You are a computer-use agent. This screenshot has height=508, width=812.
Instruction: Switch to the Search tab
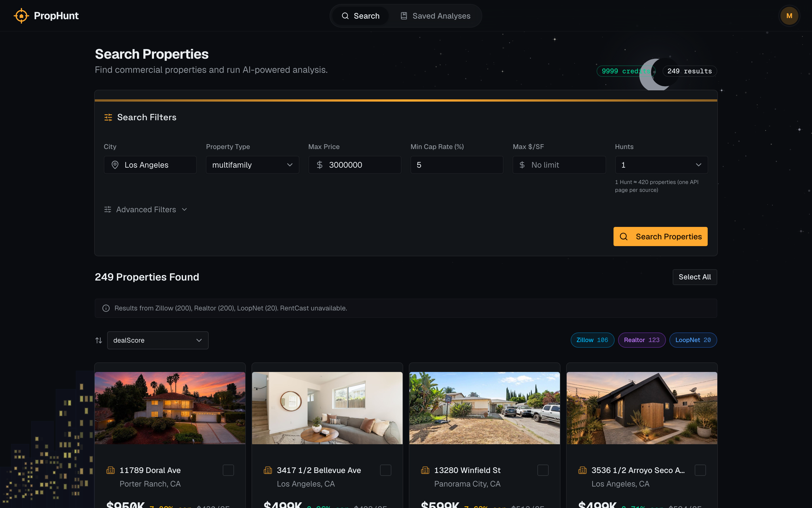(360, 16)
